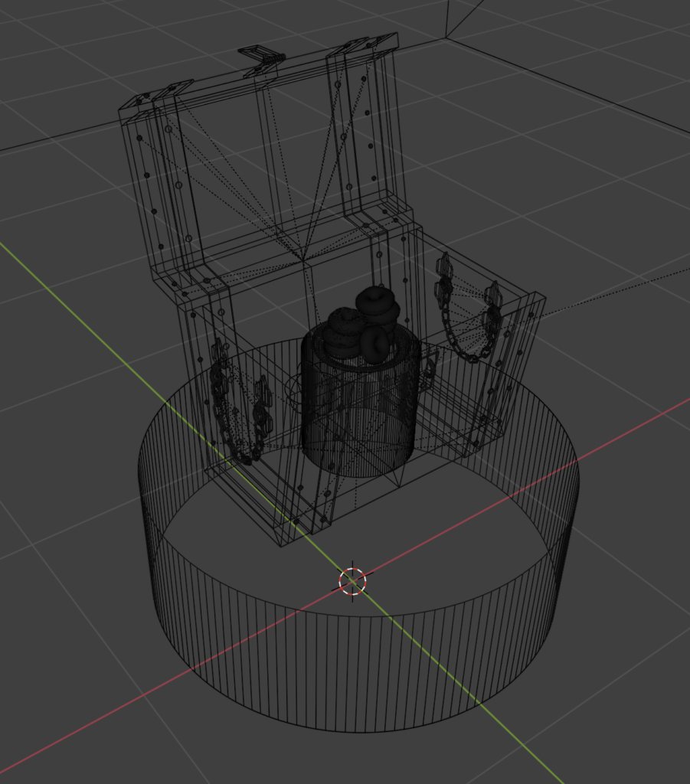Click the wireframe box corner at top right
Image resolution: width=690 pixels, height=784 pixels.
pyautogui.click(x=446, y=38)
